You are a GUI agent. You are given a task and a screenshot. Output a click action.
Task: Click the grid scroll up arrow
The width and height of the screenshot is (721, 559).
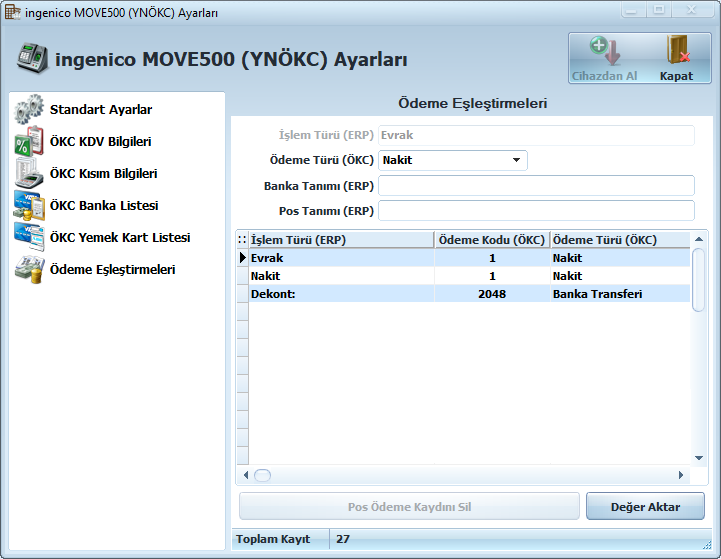pos(698,239)
